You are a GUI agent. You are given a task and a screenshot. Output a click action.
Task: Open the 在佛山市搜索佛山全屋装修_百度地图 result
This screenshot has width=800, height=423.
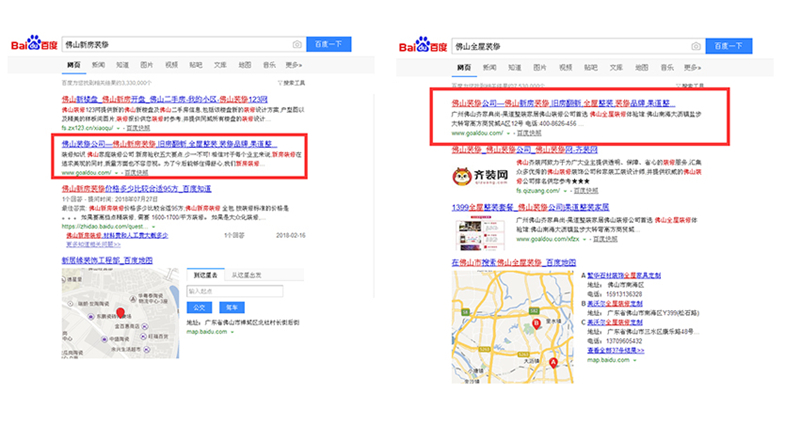(x=514, y=263)
